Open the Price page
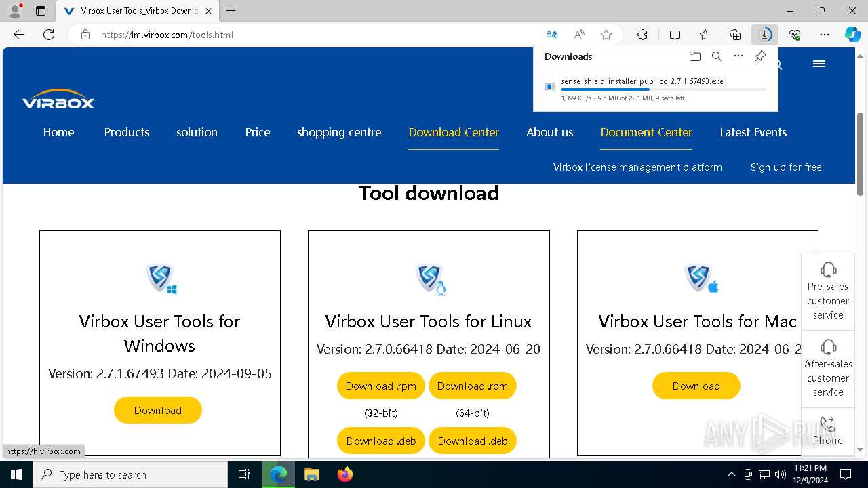 click(258, 132)
